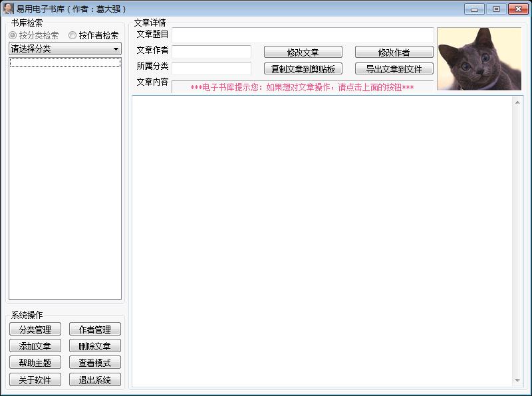Click the 所属分类 input field
The image size is (532, 396).
pyautogui.click(x=211, y=68)
